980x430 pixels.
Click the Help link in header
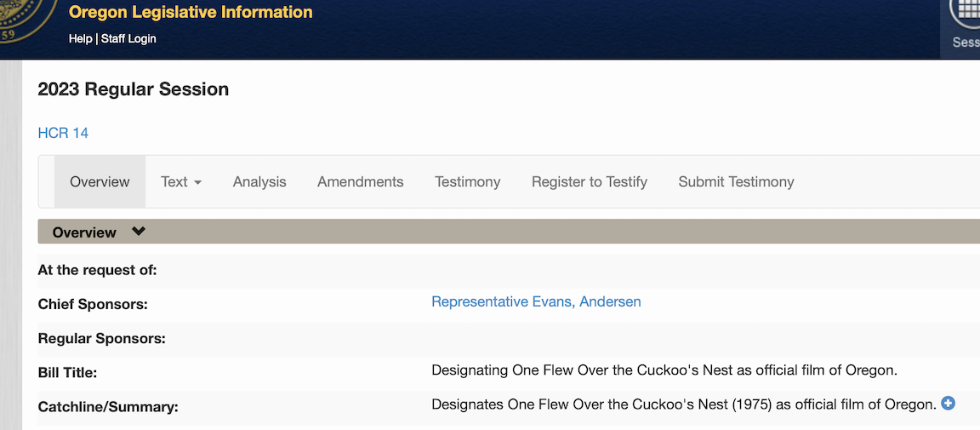80,38
